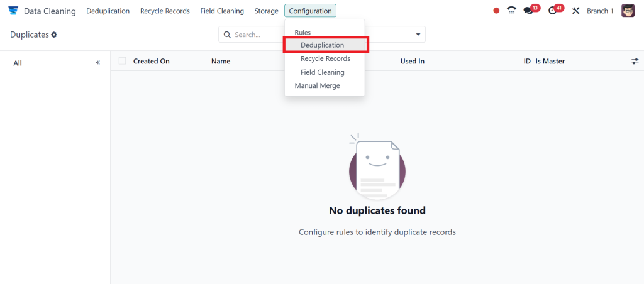Click the Duplicates breadcrumb title

30,35
